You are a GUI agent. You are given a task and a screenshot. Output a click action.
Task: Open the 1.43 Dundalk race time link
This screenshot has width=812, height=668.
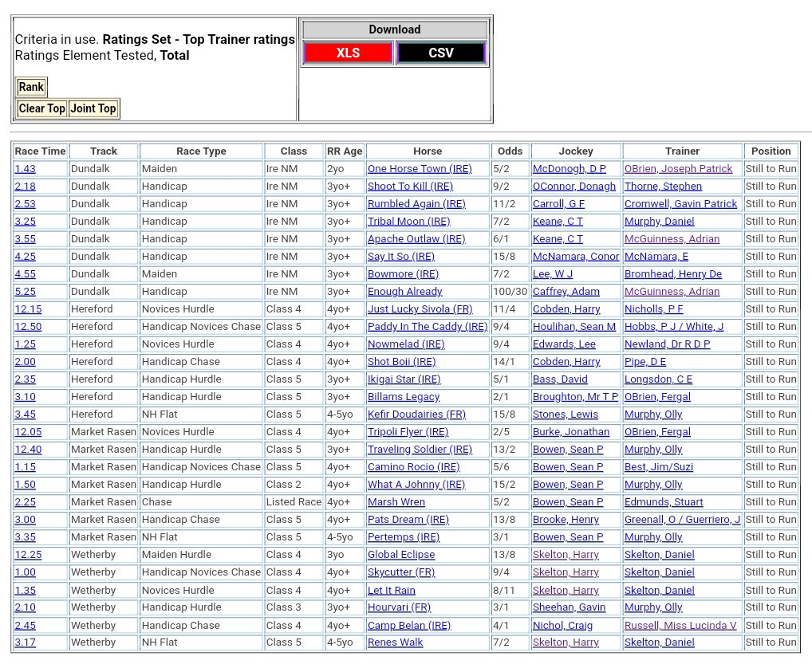(25, 169)
